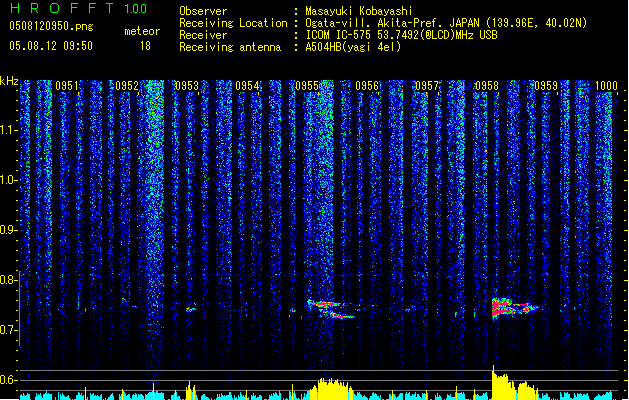Viewport: 629px width, 400px height.
Task: Click the 0958 time marker
Action: (487, 86)
